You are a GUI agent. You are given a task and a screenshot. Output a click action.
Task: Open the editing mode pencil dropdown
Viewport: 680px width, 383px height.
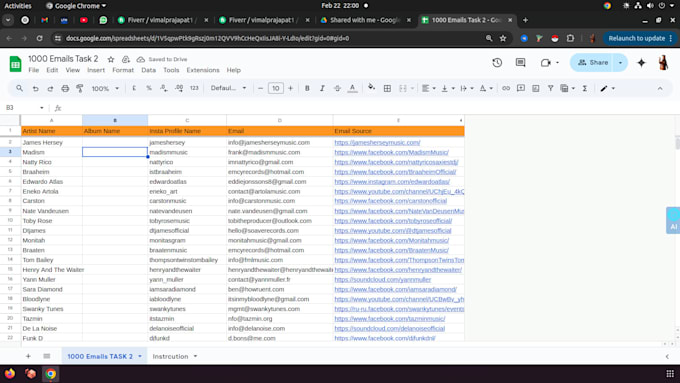(x=607, y=88)
